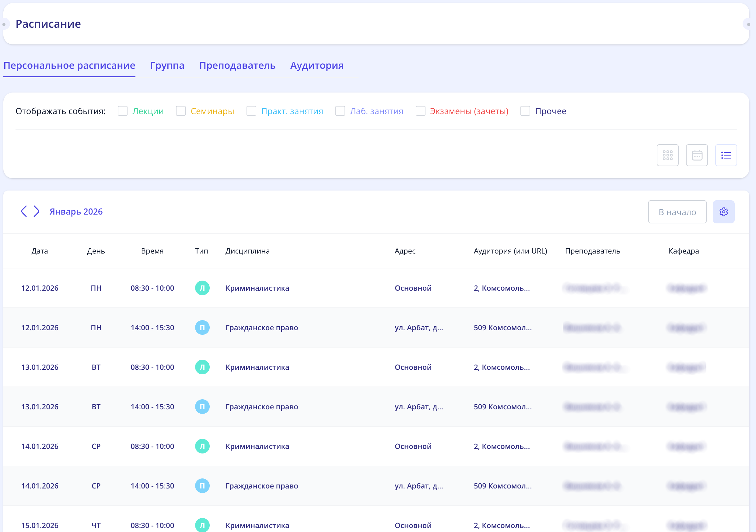Click the Дисциплина column header
756x532 pixels.
247,251
